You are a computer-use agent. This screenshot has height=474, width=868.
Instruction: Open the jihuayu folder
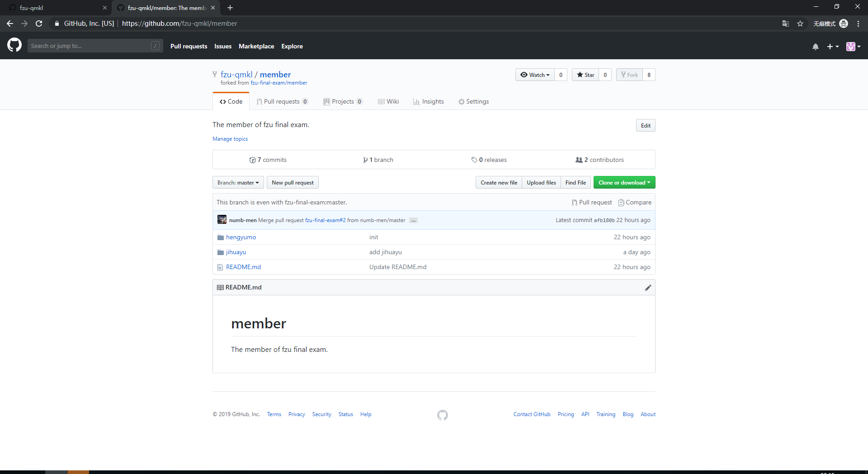click(236, 252)
